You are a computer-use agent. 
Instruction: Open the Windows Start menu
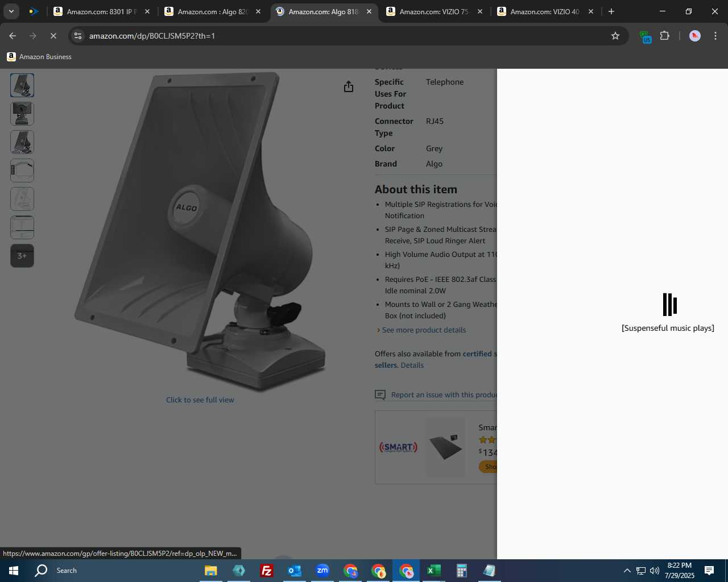click(14, 571)
